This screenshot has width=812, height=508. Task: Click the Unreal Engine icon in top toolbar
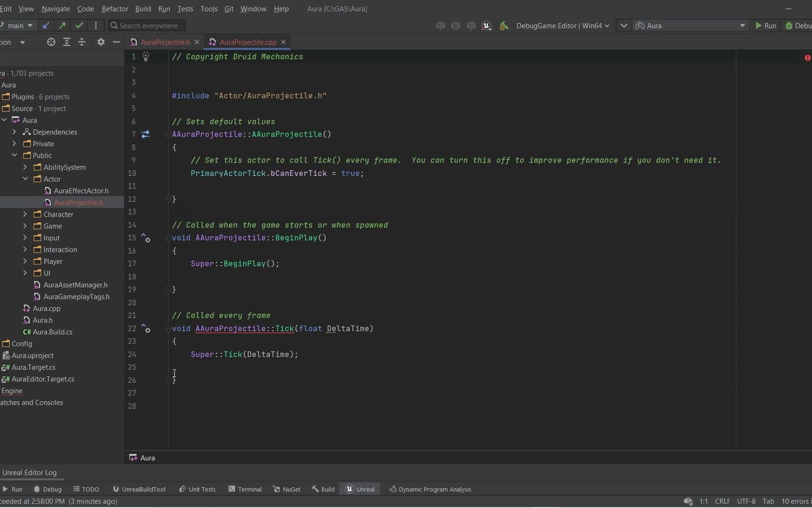[486, 26]
